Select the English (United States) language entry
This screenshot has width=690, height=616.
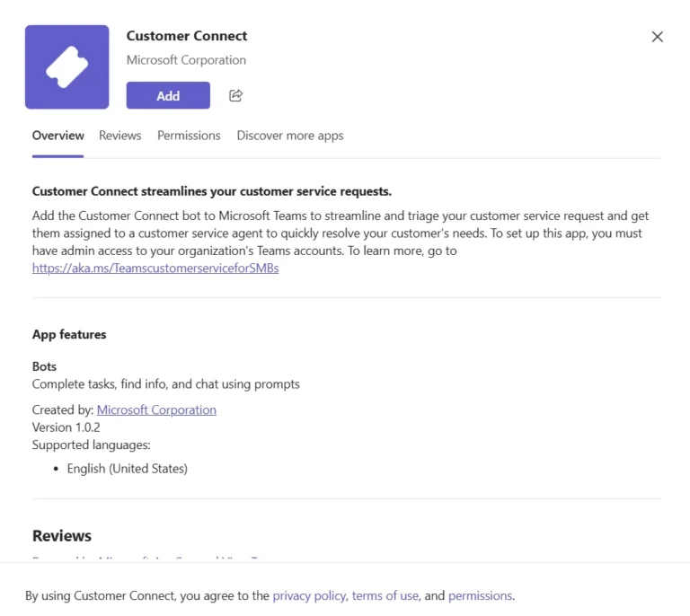pyautogui.click(x=127, y=469)
